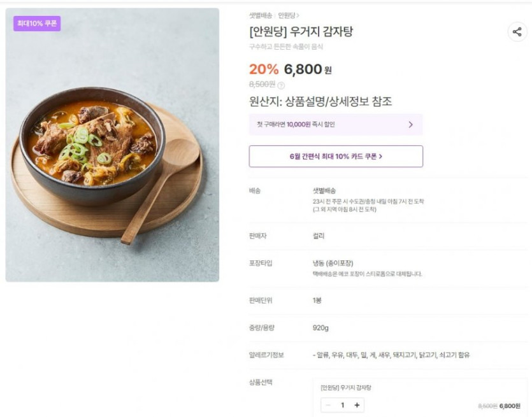Open the 안원당 brand link
This screenshot has width=532, height=417.
point(288,15)
